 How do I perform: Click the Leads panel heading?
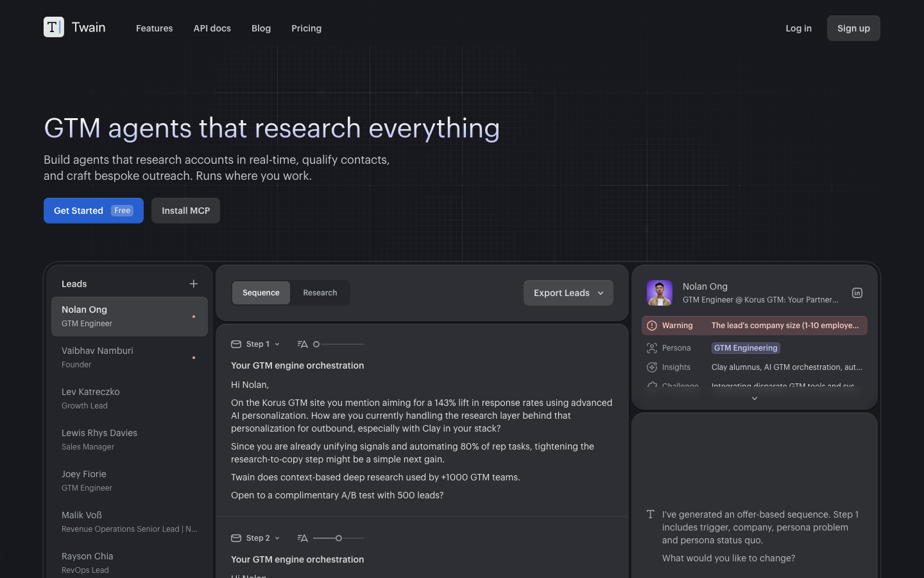(x=74, y=284)
